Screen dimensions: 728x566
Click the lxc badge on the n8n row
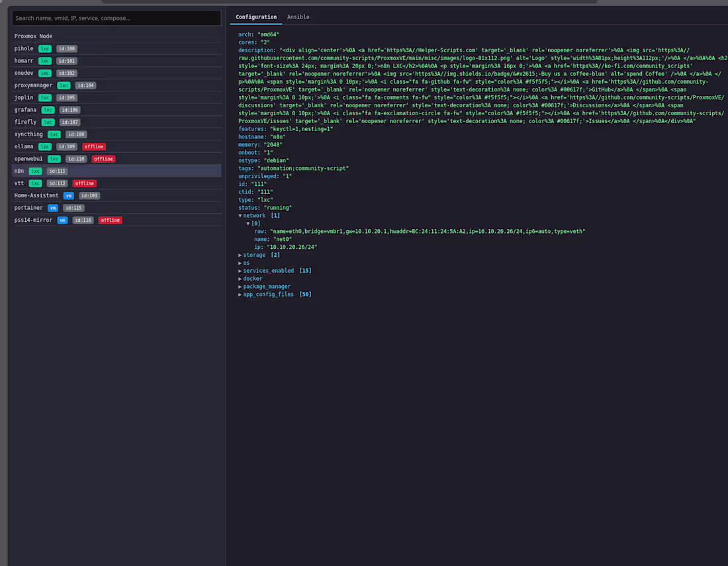coord(35,171)
